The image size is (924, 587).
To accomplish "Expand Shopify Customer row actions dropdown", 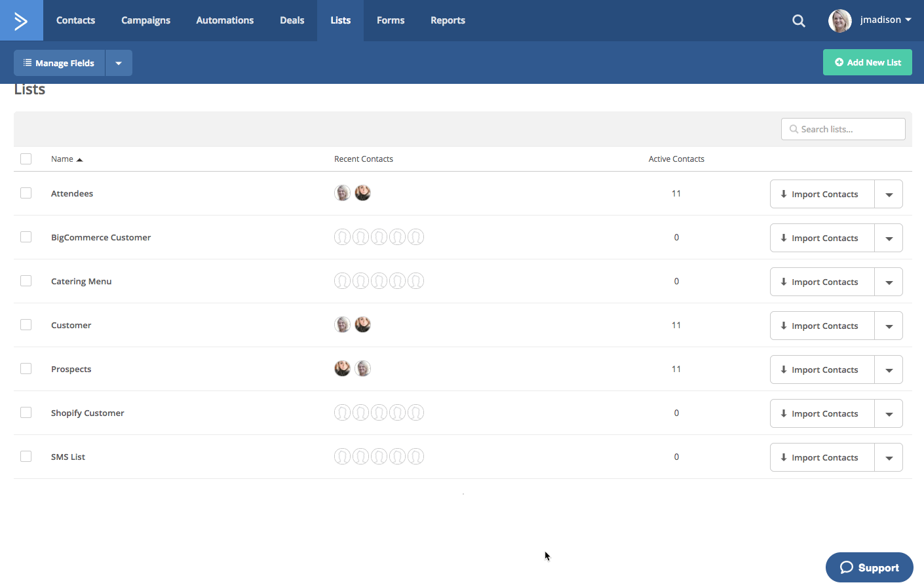I will coord(889,414).
